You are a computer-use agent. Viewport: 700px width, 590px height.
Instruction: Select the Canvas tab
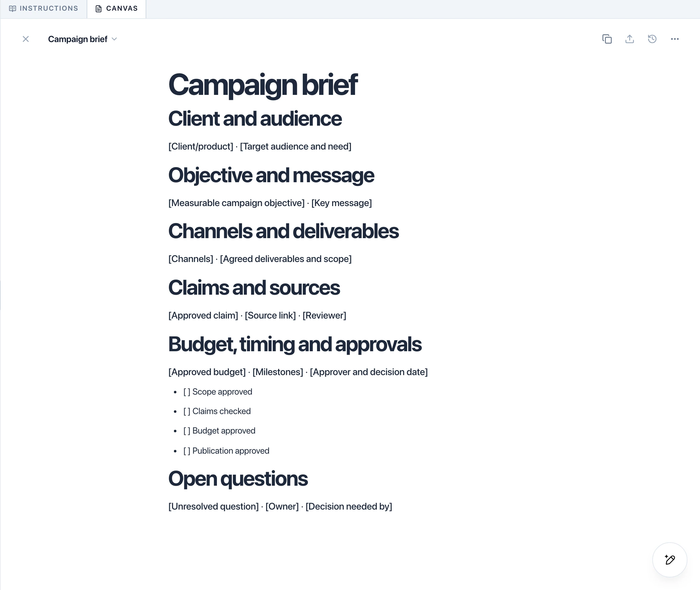pyautogui.click(x=116, y=9)
